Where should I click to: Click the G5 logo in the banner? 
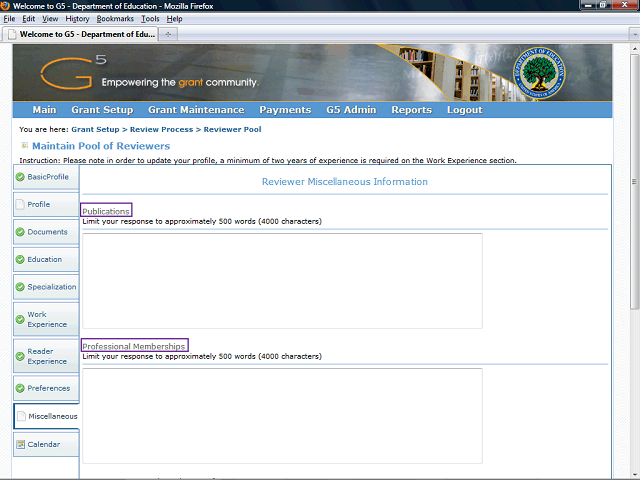(73, 72)
